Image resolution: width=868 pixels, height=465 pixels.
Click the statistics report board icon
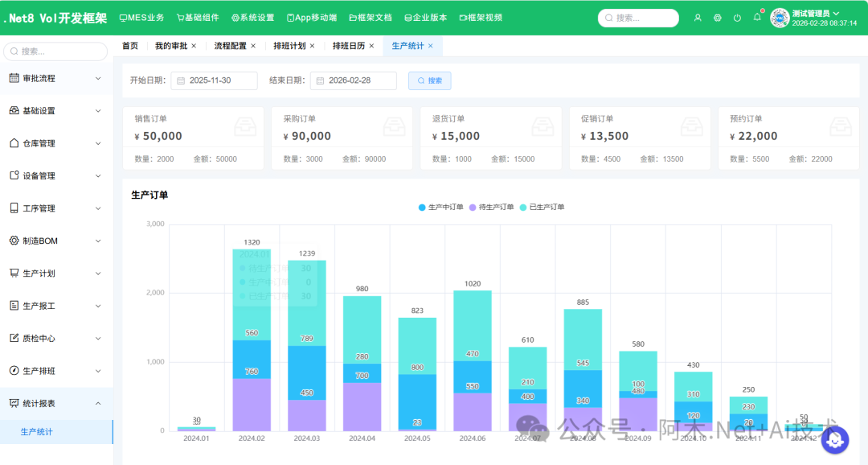point(14,403)
